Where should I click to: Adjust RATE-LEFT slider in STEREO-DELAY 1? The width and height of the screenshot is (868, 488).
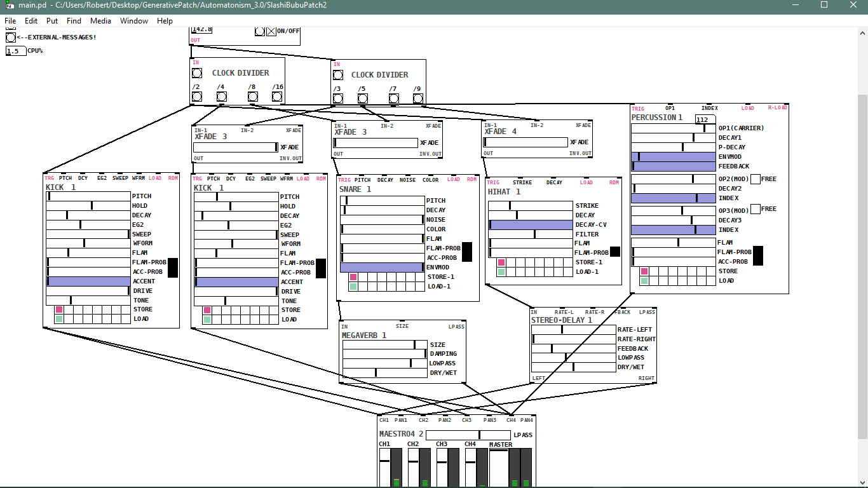(x=574, y=330)
